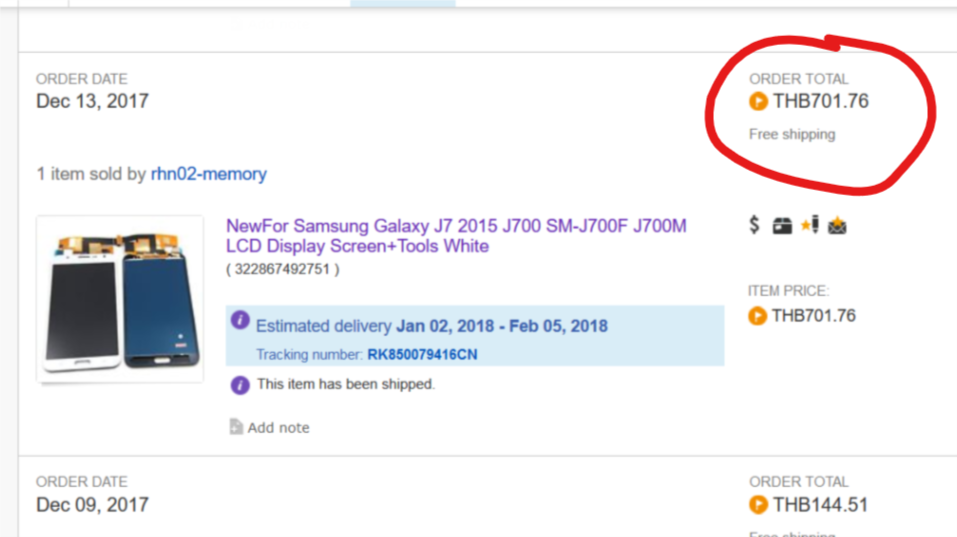Click the LCD screen product thumbnail
The width and height of the screenshot is (957, 537).
[120, 299]
